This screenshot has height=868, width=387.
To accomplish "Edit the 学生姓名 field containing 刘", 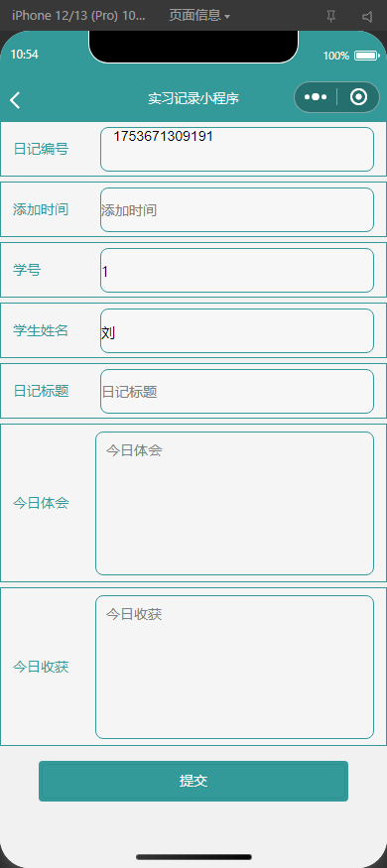I will 237,331.
